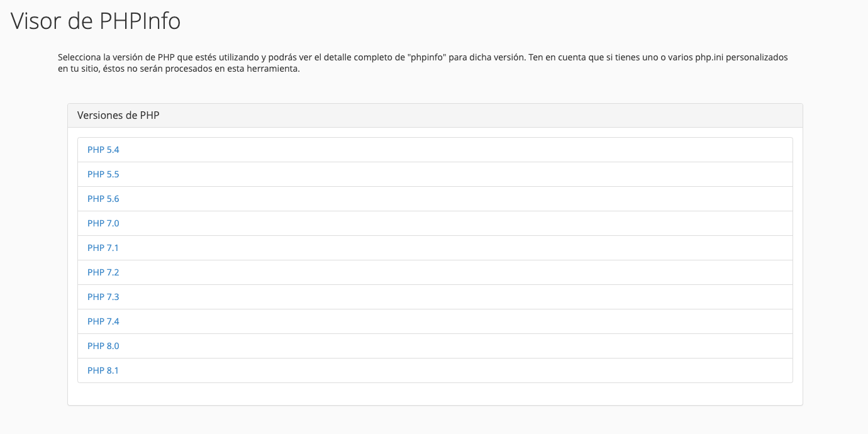
Task: Show phpinfo for PHP 7.3
Action: 103,297
